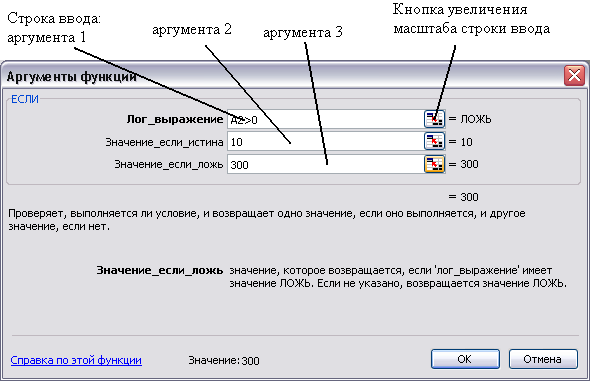
Task: Click into the Лог_выражение input field
Action: [x=325, y=120]
